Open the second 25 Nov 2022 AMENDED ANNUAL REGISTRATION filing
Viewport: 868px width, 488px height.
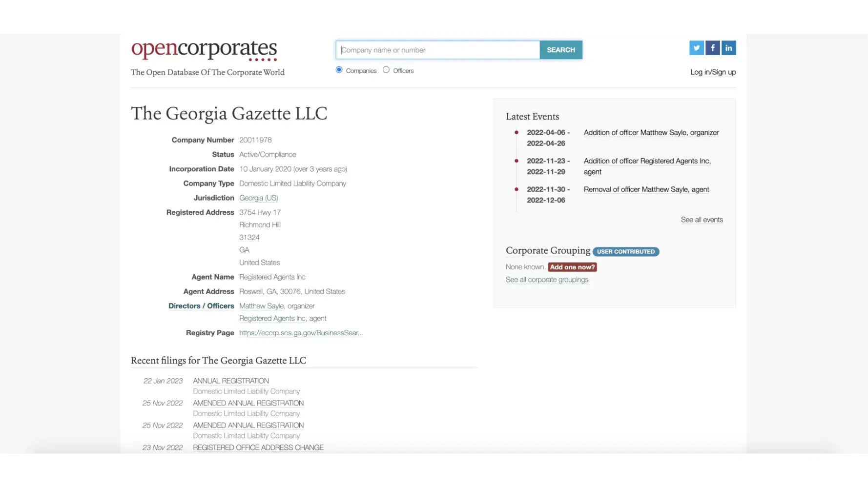(x=248, y=426)
